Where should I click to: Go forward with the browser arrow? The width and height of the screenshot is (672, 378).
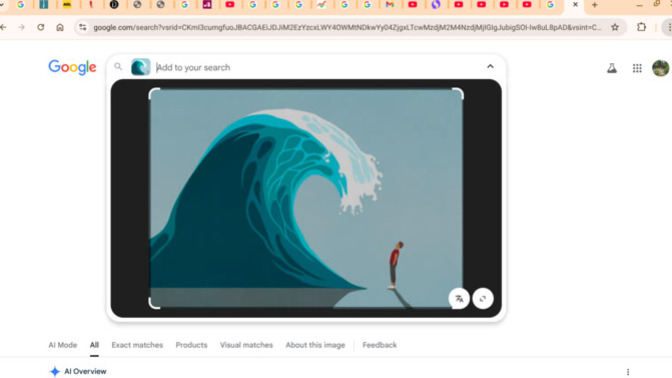tap(21, 27)
